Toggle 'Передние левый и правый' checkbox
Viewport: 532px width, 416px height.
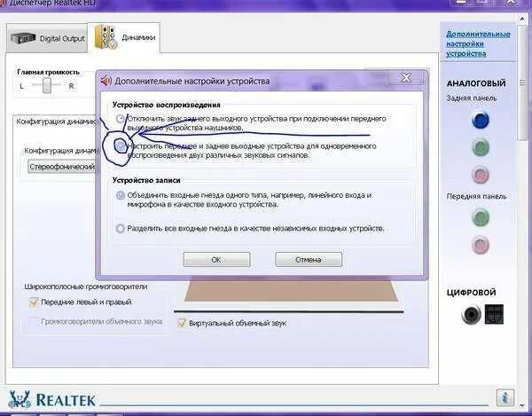[x=34, y=302]
